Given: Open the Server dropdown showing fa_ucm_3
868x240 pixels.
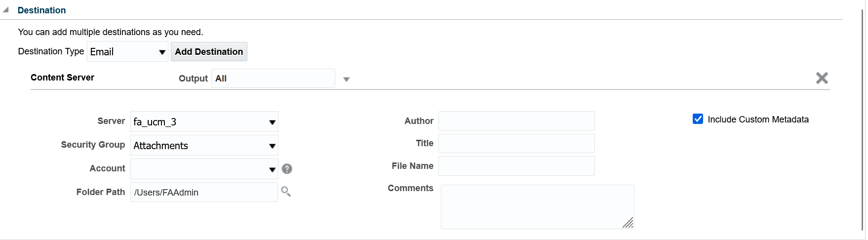Looking at the screenshot, I should [204, 122].
